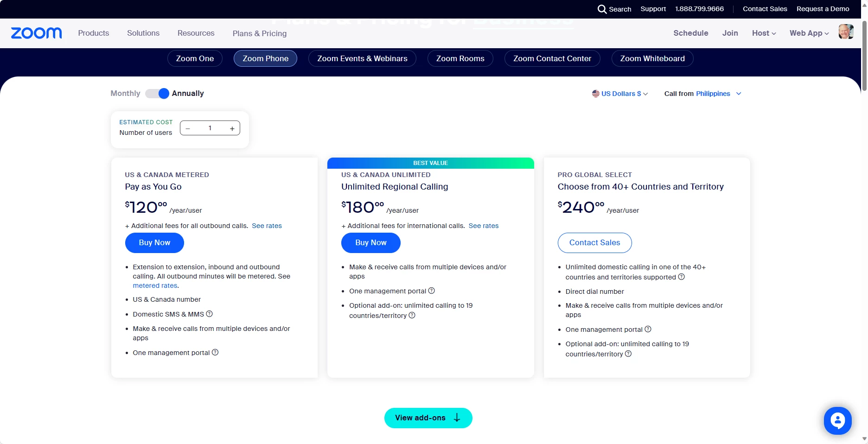868x444 pixels.
Task: Click Buy Now for Unlimited Regional Calling
Action: click(x=371, y=243)
